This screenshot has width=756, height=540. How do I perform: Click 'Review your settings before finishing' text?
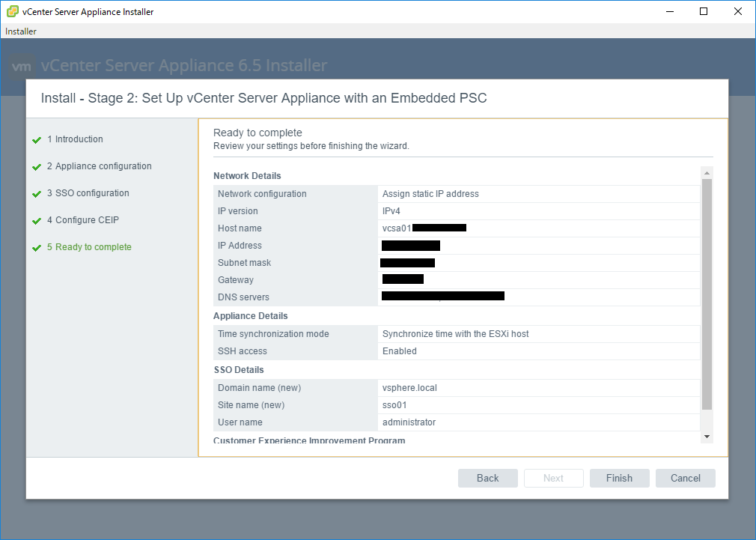click(311, 146)
